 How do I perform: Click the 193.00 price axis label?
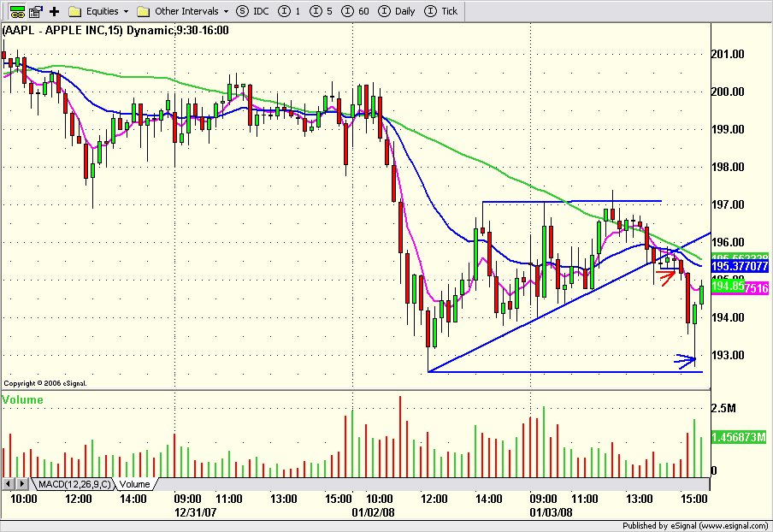pyautogui.click(x=729, y=355)
